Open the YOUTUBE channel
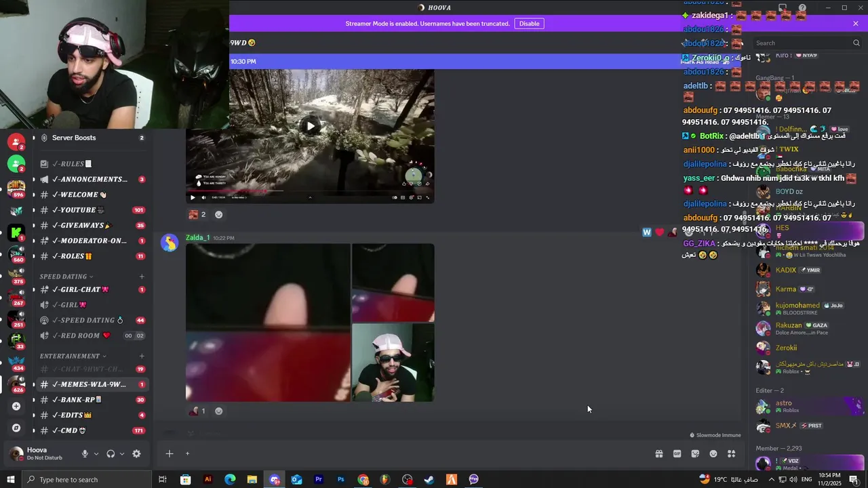The image size is (868, 488). (92, 210)
